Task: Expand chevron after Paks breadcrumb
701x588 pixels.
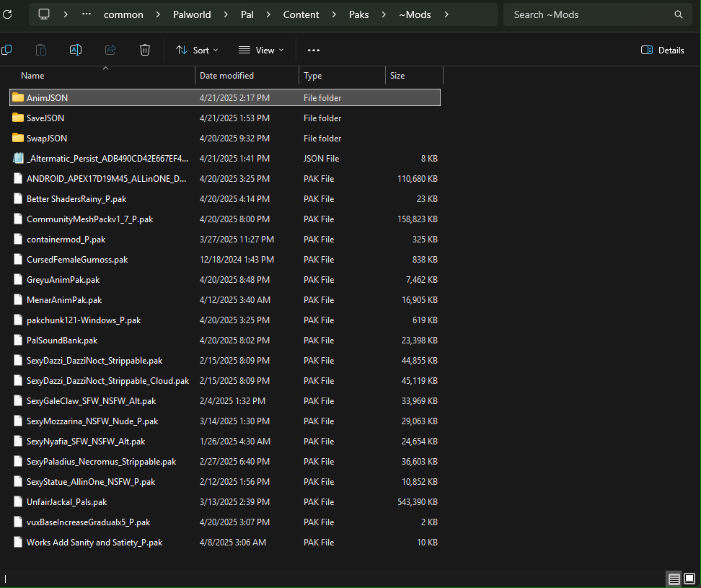Action: tap(384, 14)
